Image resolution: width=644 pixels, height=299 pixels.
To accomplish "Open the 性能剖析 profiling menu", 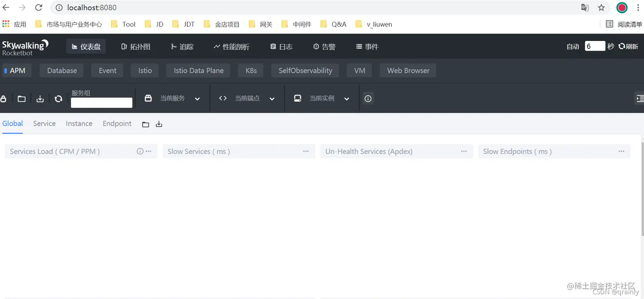I will 232,46.
